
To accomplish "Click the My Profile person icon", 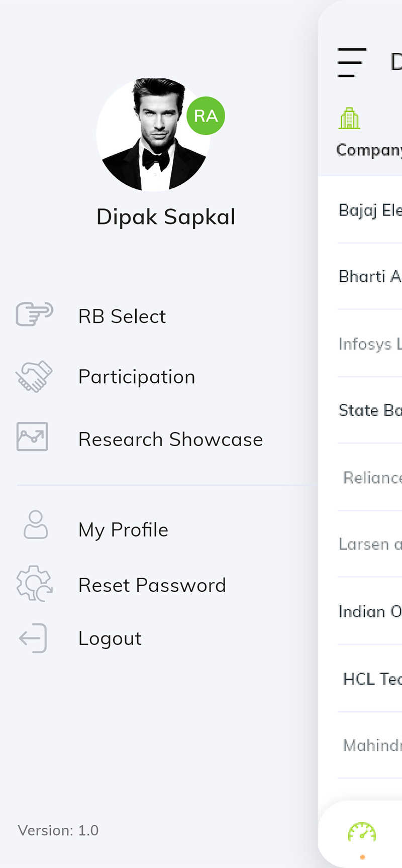I will tap(36, 525).
